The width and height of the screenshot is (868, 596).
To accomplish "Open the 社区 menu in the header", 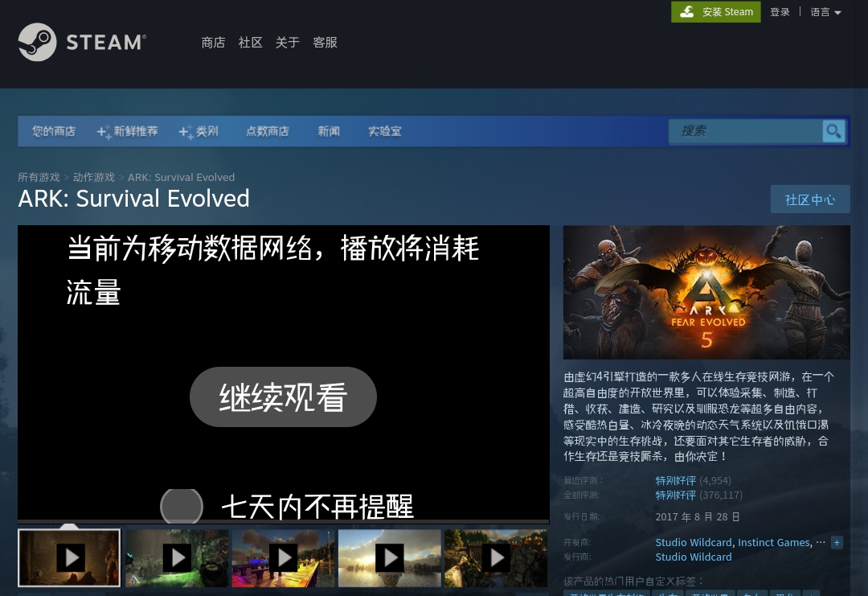I will click(251, 43).
